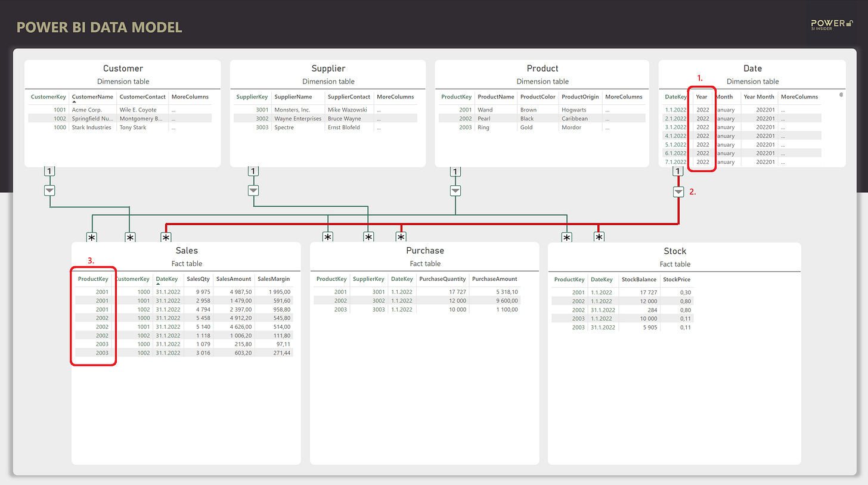868x485 pixels.
Task: Click rightmost asterisk marker above Stock table
Action: pyautogui.click(x=599, y=238)
